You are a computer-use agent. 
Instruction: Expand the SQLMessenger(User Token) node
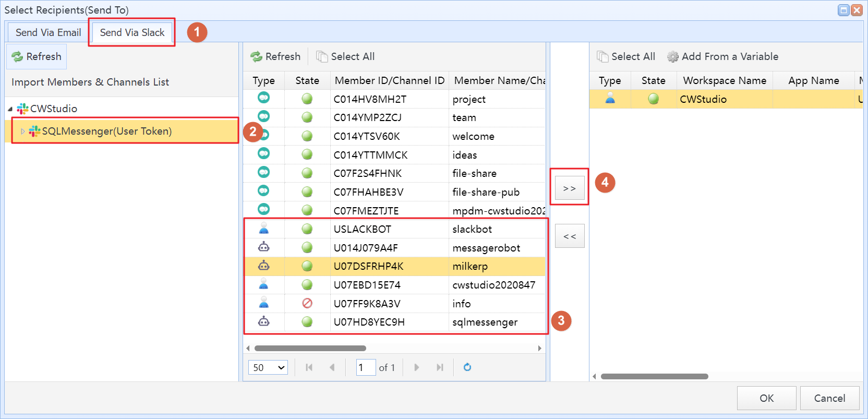tap(23, 131)
